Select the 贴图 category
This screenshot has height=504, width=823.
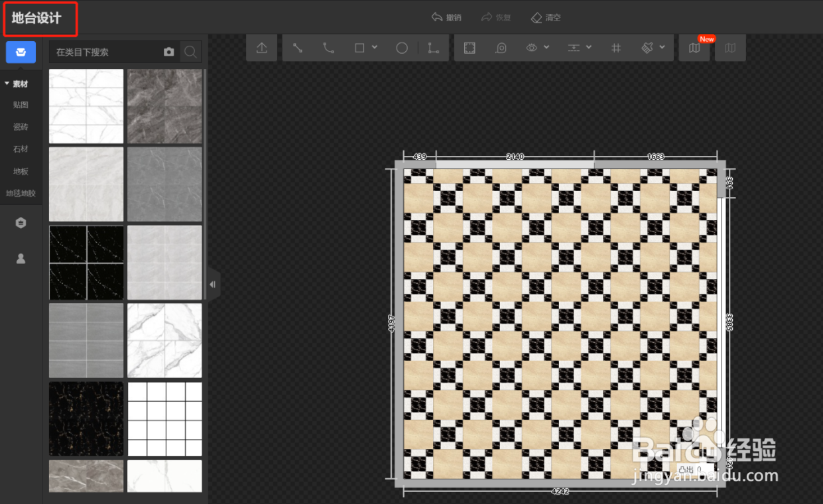[21, 105]
